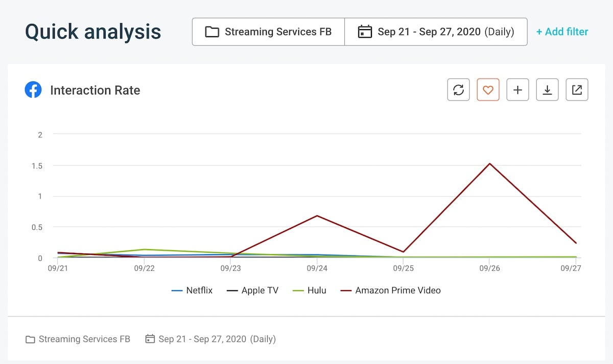Click the calendar icon in the footer
This screenshot has width=613, height=364.
tap(150, 339)
